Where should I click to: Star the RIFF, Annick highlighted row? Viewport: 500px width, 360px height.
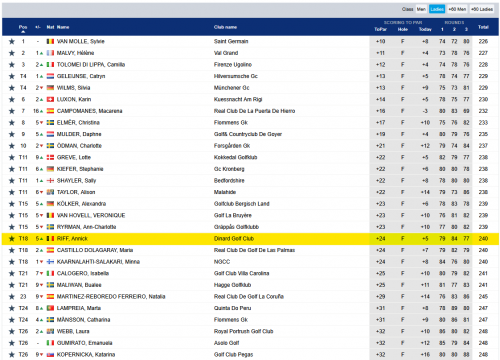(x=12, y=239)
